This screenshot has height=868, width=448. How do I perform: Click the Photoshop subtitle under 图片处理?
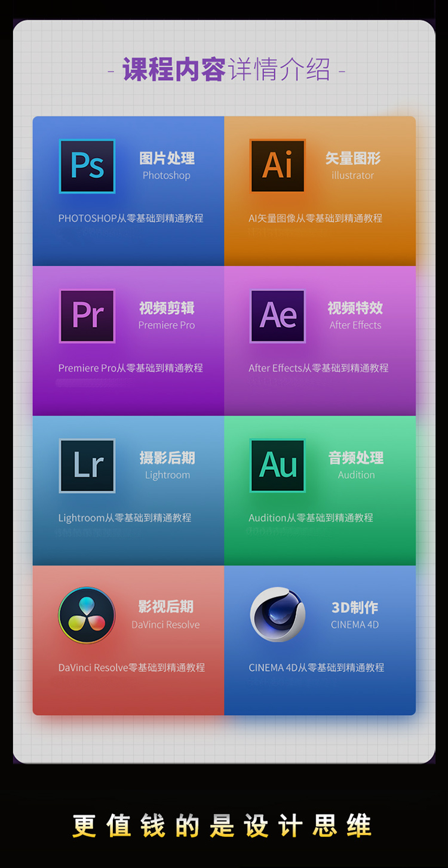167,176
